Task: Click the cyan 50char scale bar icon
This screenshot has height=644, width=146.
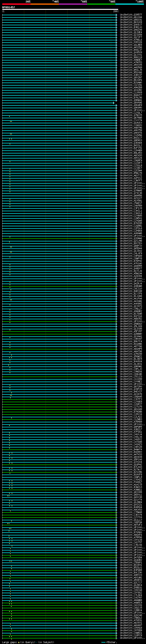Action: [x=103, y=642]
